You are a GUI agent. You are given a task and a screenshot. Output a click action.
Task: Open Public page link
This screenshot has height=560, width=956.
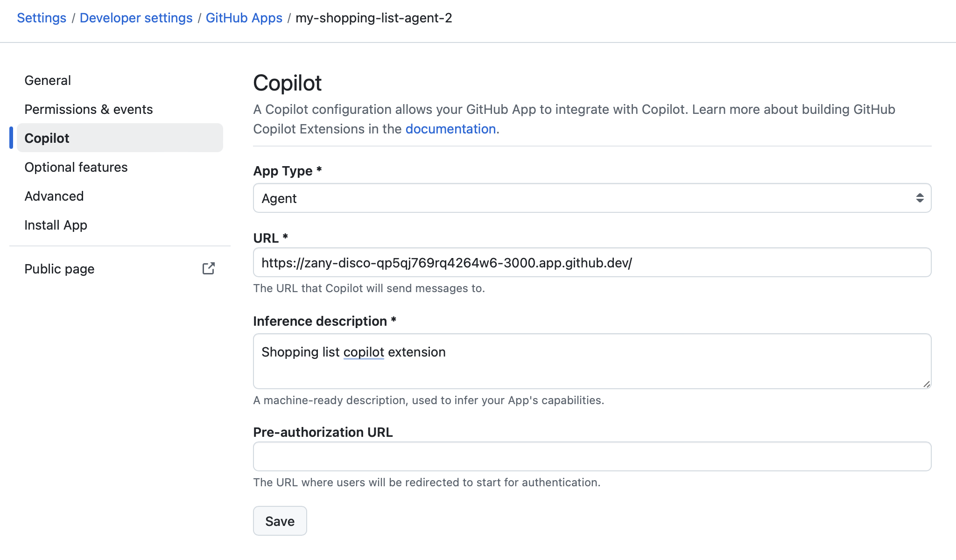click(60, 269)
